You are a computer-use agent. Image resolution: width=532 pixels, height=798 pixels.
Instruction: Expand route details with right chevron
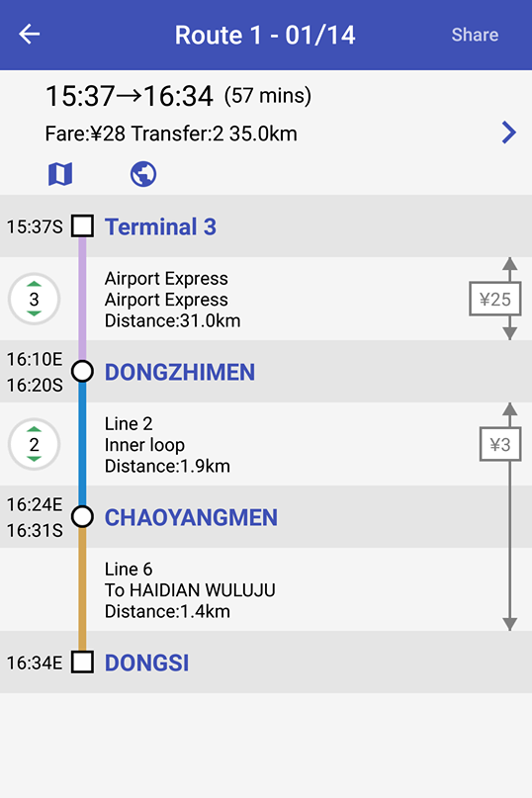pos(508,133)
